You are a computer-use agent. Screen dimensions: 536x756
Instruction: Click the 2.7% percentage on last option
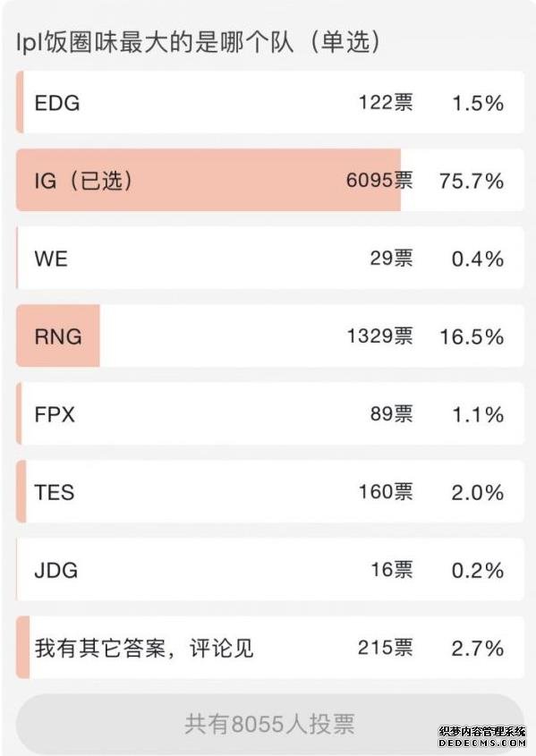(478, 649)
